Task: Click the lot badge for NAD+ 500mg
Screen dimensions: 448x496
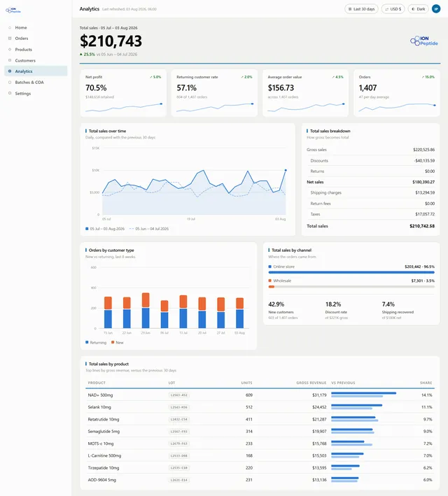Action: coord(179,395)
